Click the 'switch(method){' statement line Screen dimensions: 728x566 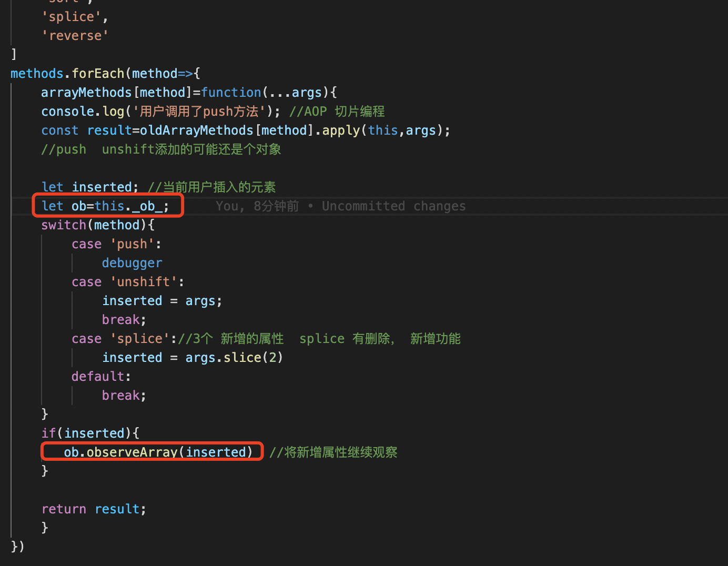[x=97, y=225]
